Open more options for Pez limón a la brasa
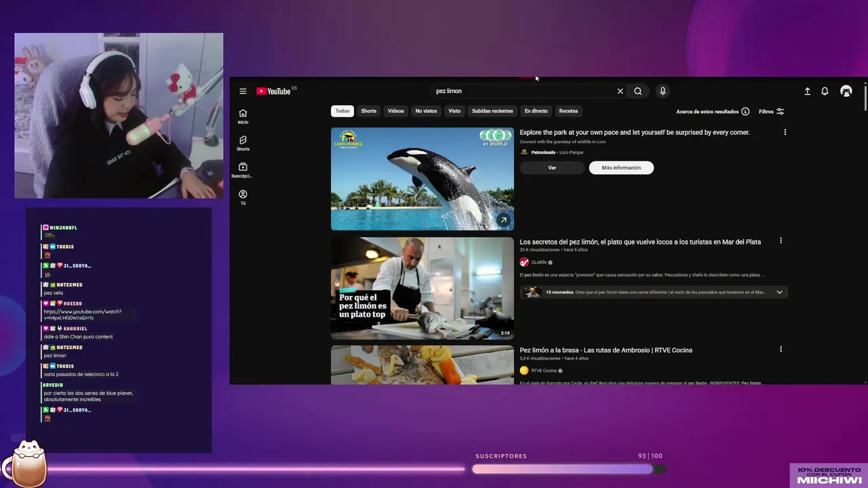868x488 pixels. point(781,349)
